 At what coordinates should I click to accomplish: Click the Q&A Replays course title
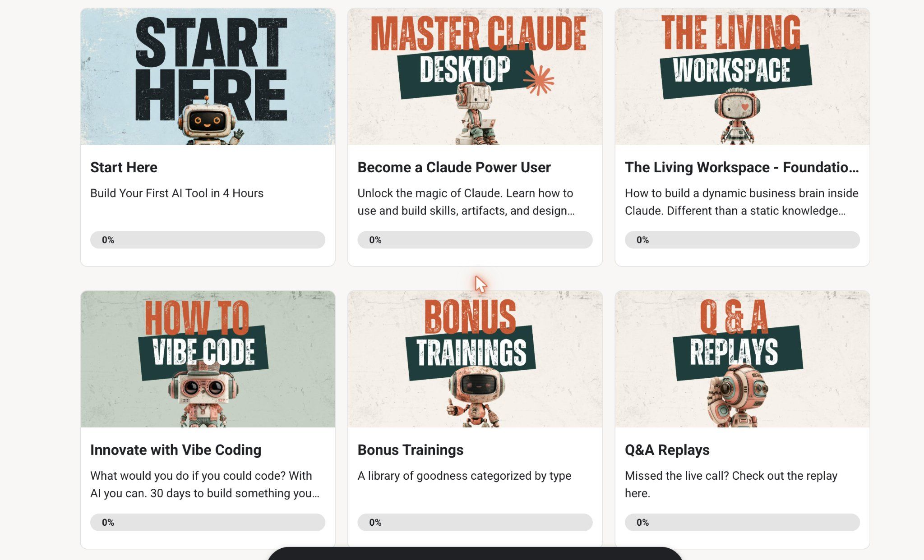point(667,450)
